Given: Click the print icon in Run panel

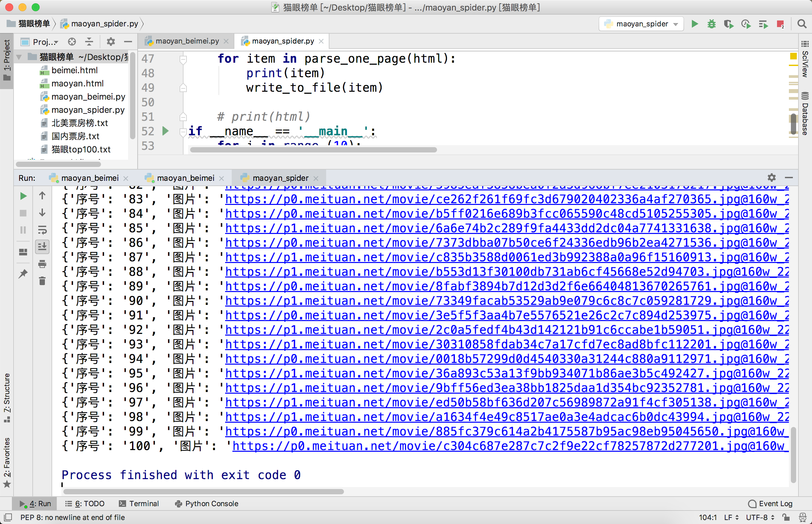Looking at the screenshot, I should point(42,264).
